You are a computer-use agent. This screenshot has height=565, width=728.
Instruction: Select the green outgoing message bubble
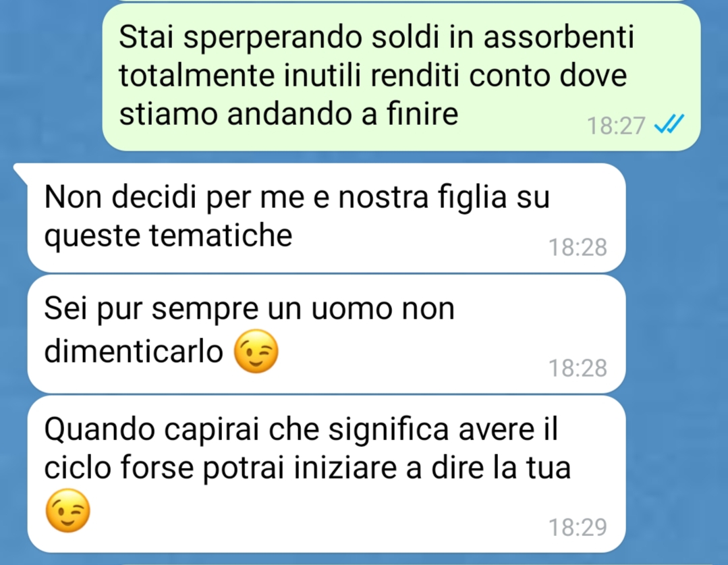(x=401, y=77)
